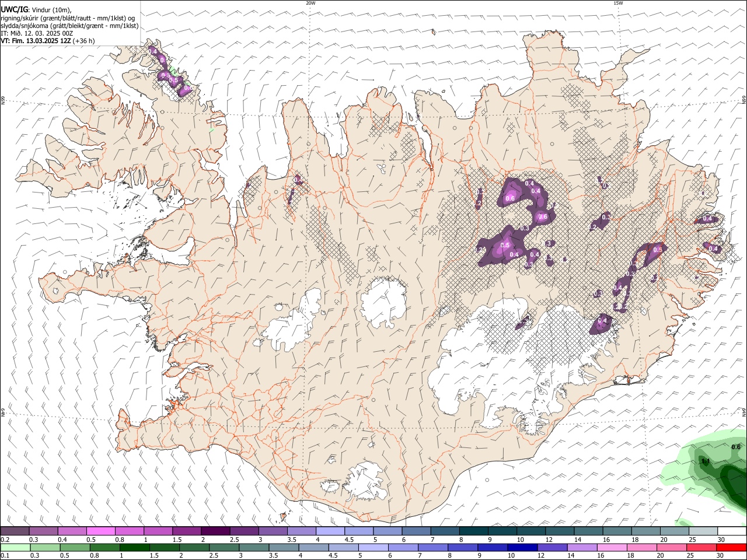Click the 'UWC/IG' title text
The image size is (747, 560).
(x=14, y=10)
